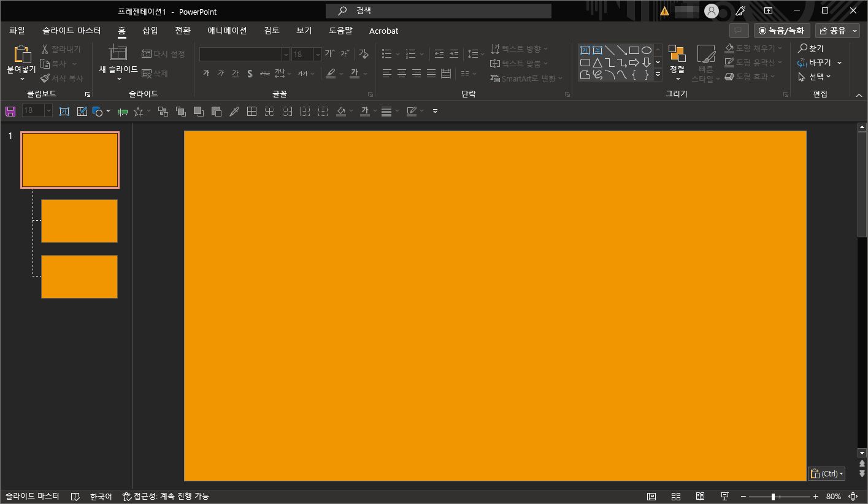Screen dimensions: 868x504
Task: Toggle strikethrough formatting
Action: [265, 74]
